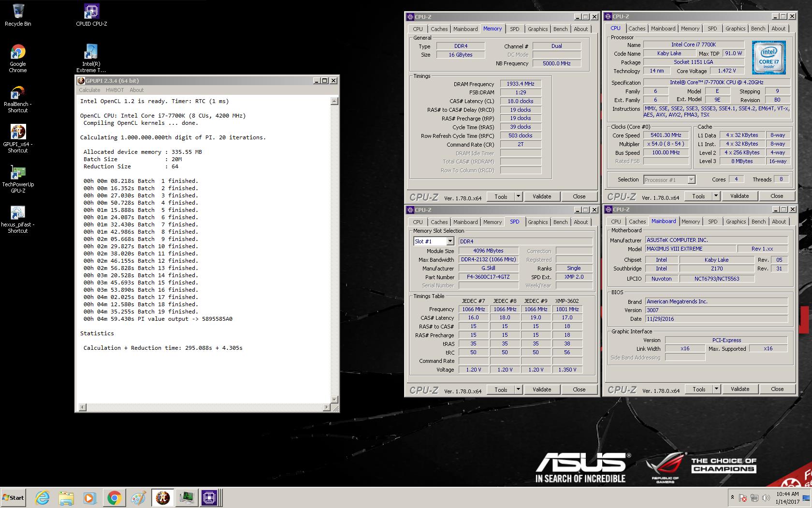
Task: Click the CPU-Z taskbar button
Action: tap(210, 498)
